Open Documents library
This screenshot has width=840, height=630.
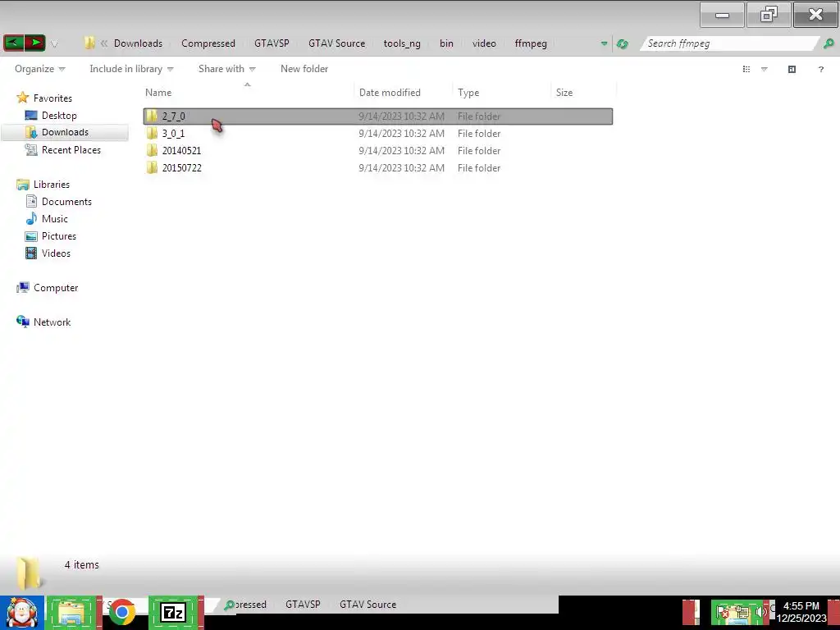66,202
